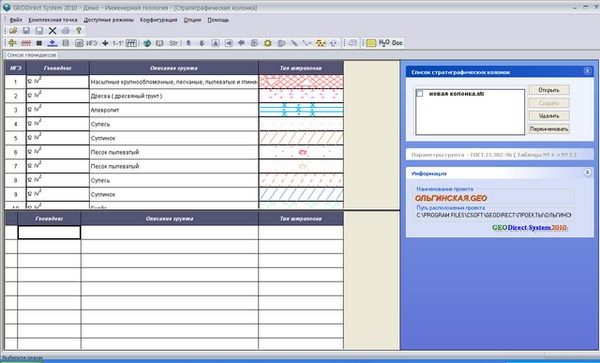Click the yellow gear-shaped toolbar icon
The image size is (600, 363).
268,43
